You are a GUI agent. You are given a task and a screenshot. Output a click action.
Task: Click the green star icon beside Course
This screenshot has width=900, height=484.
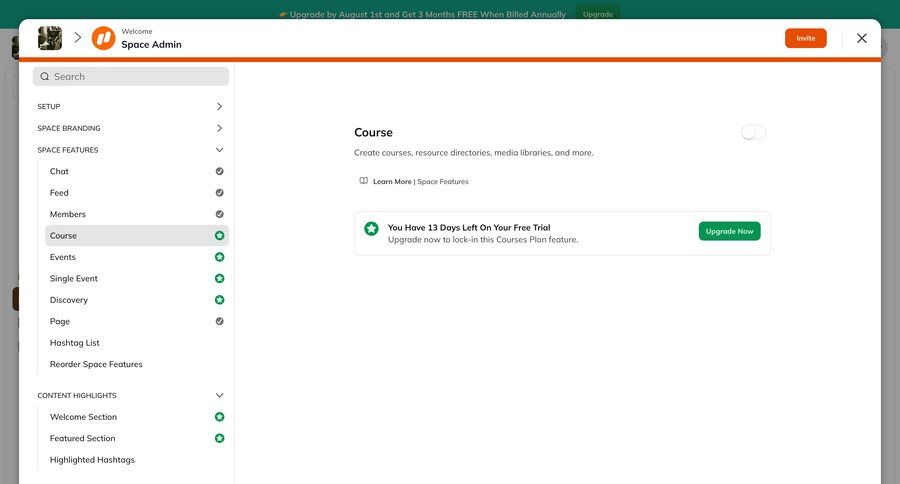coord(219,236)
